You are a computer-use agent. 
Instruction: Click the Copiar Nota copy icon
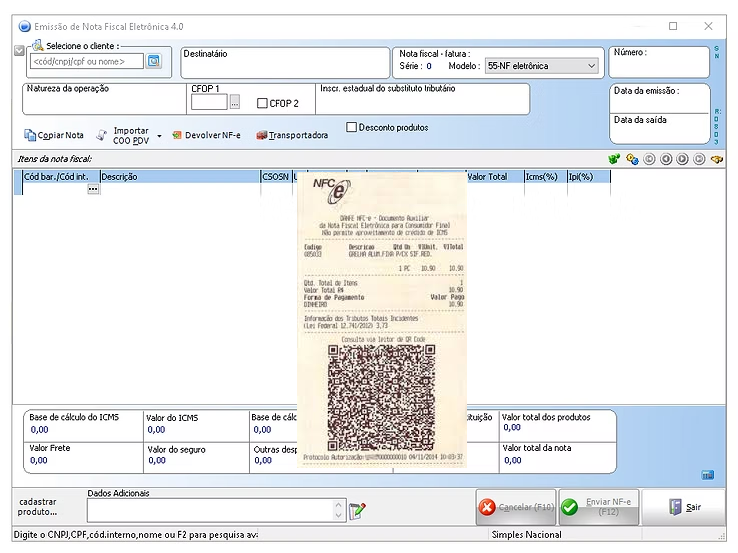30,135
